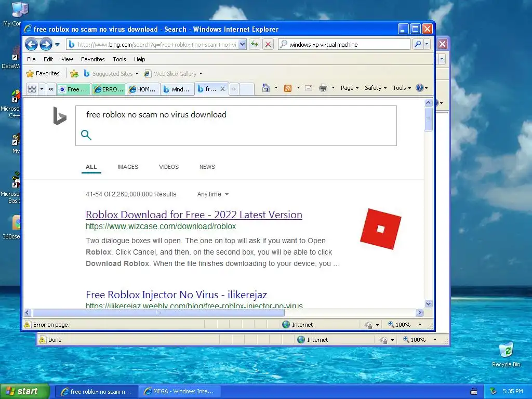
Task: Select the ALL results tab
Action: pyautogui.click(x=91, y=167)
